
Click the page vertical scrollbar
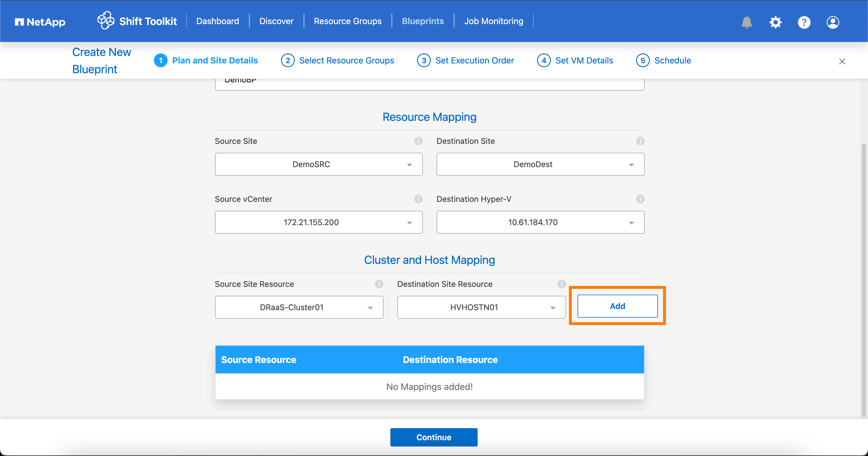(864, 280)
